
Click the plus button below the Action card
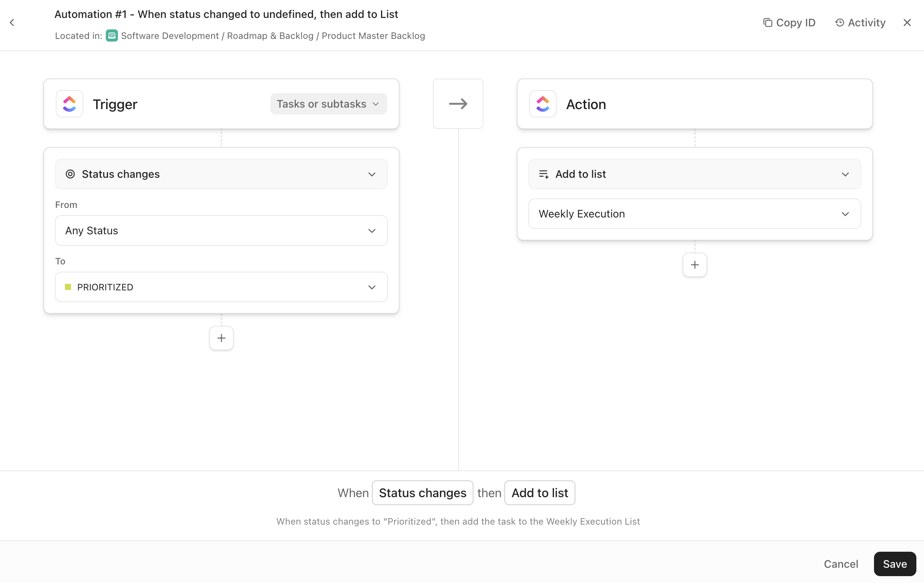tap(695, 265)
